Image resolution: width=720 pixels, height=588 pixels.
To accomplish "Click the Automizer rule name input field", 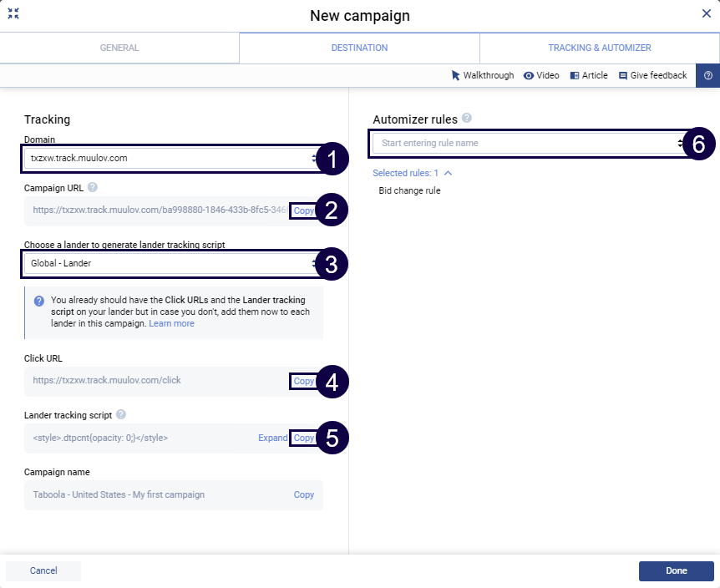I will pos(526,143).
